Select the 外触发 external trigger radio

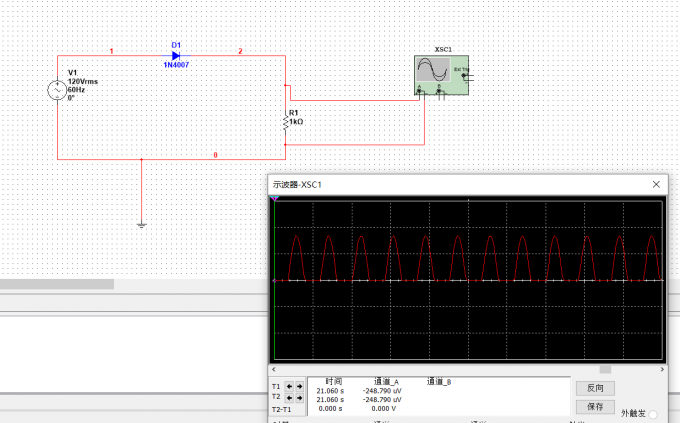pos(653,414)
